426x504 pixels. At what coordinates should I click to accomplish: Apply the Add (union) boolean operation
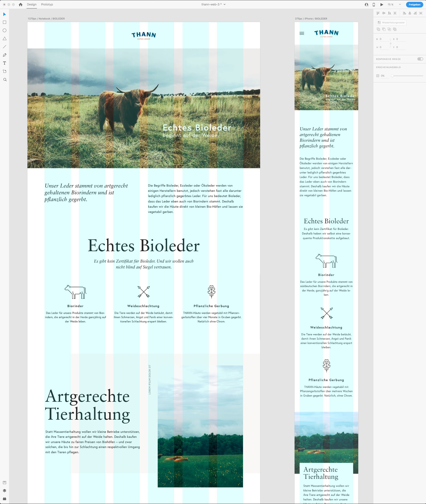click(x=378, y=29)
